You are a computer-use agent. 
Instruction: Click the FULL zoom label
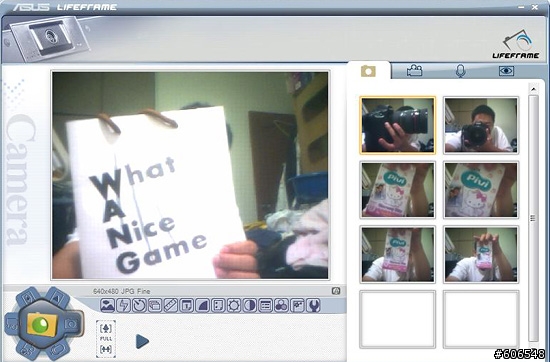tap(106, 338)
